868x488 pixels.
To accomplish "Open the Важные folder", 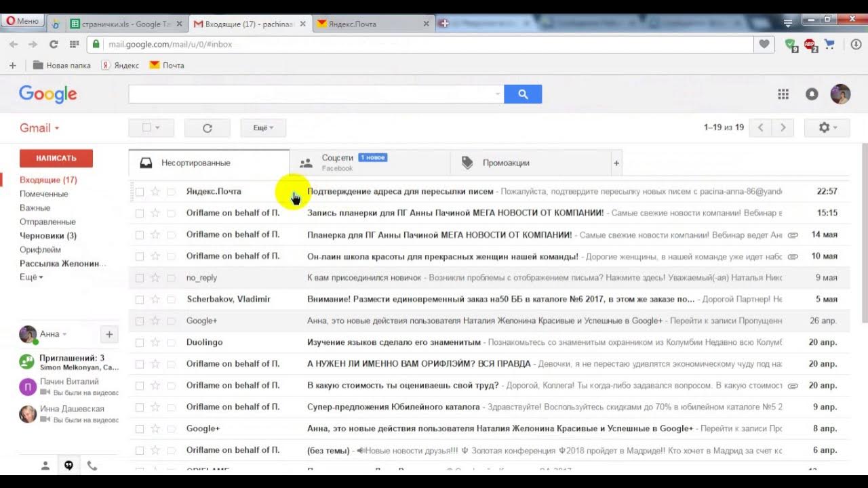I will pos(35,208).
